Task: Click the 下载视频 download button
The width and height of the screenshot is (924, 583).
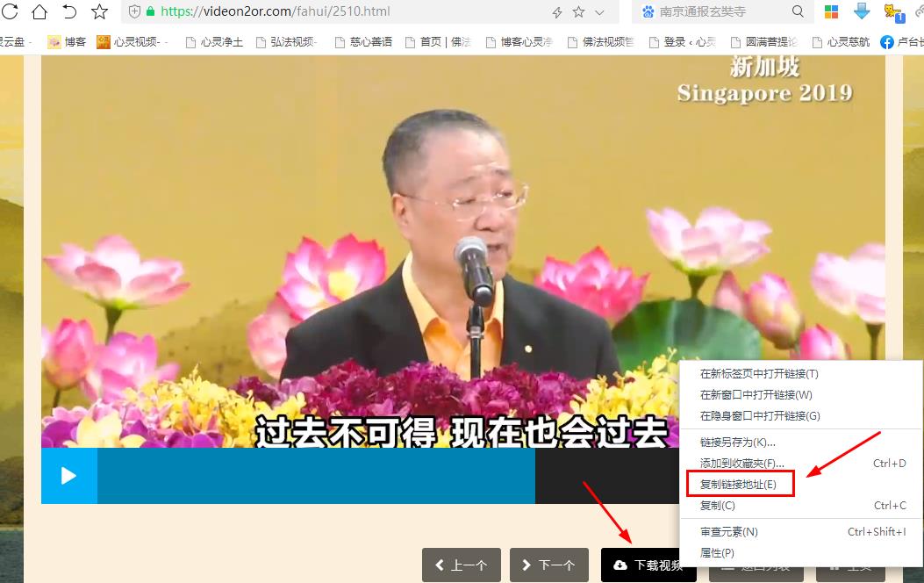Action: coord(648,565)
